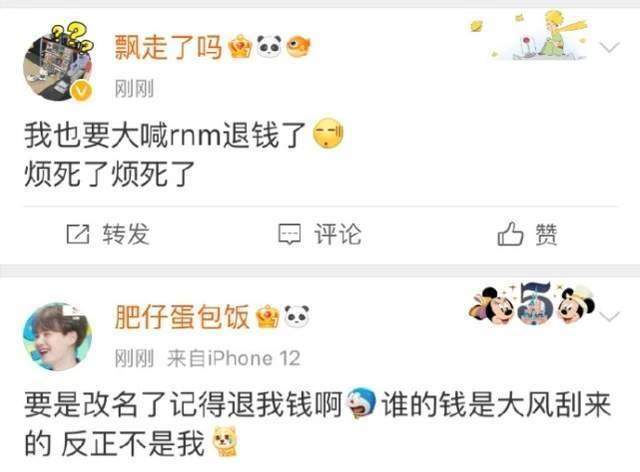This screenshot has width=640, height=472.
Task: Tap the 转发 repost icon
Action: [x=78, y=234]
